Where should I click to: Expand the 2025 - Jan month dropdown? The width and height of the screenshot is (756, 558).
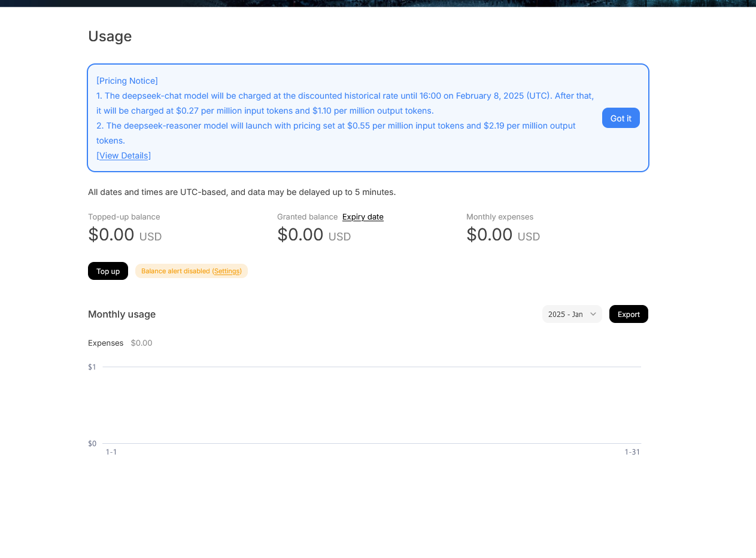(572, 314)
